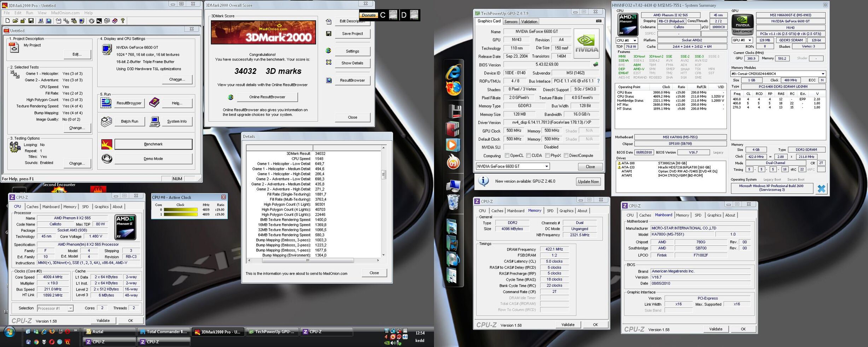The image size is (868, 347).
Task: Click the Benchmark button
Action: 153,144
